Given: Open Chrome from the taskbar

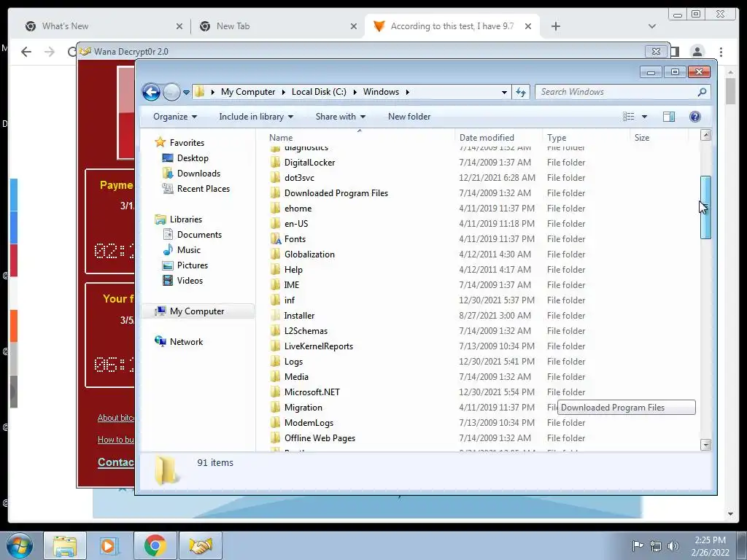Looking at the screenshot, I should coord(155,545).
